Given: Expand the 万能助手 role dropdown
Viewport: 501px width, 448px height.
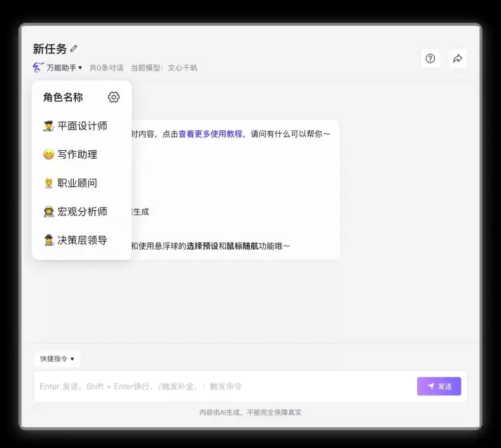Looking at the screenshot, I should [x=64, y=67].
